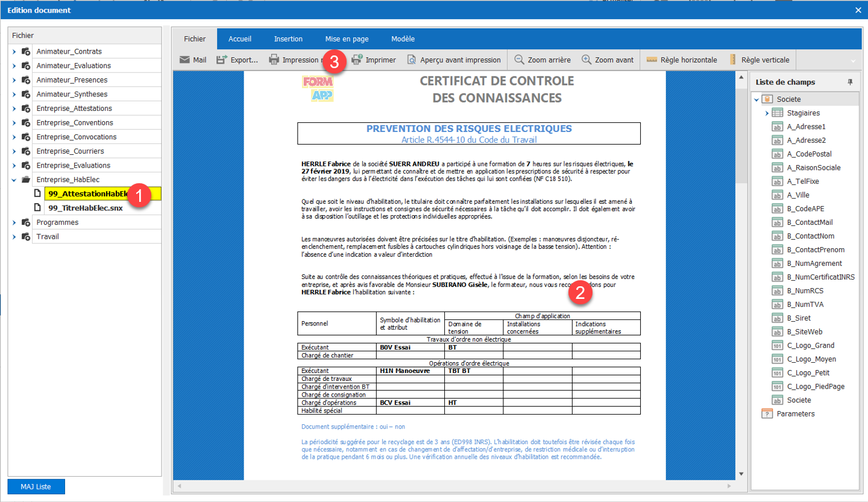Open the Modèle ribbon tab
This screenshot has width=868, height=502.
(403, 39)
